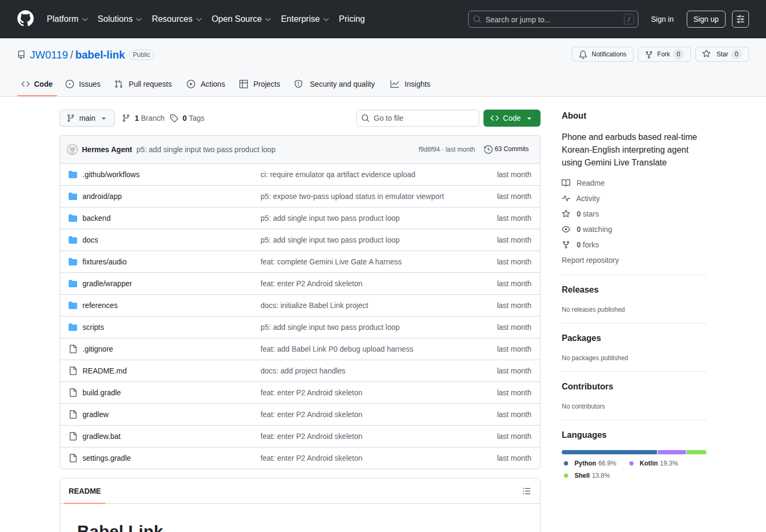Switch to the Issues tab
This screenshot has height=532, width=766.
83,84
